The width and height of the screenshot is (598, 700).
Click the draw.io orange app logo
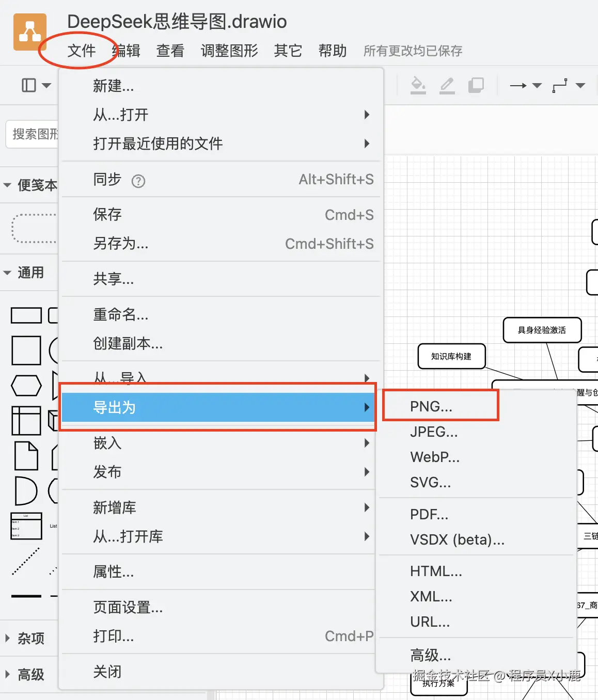click(x=30, y=32)
